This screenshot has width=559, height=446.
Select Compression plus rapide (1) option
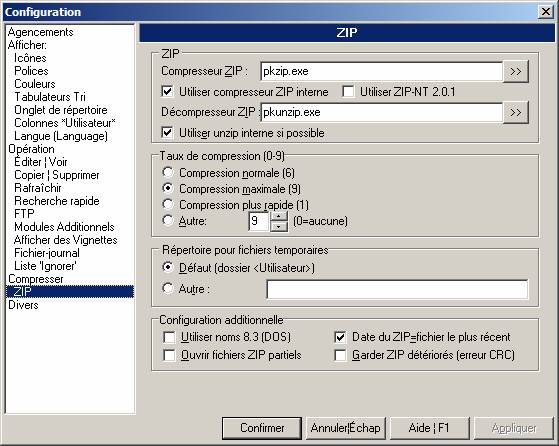point(168,204)
